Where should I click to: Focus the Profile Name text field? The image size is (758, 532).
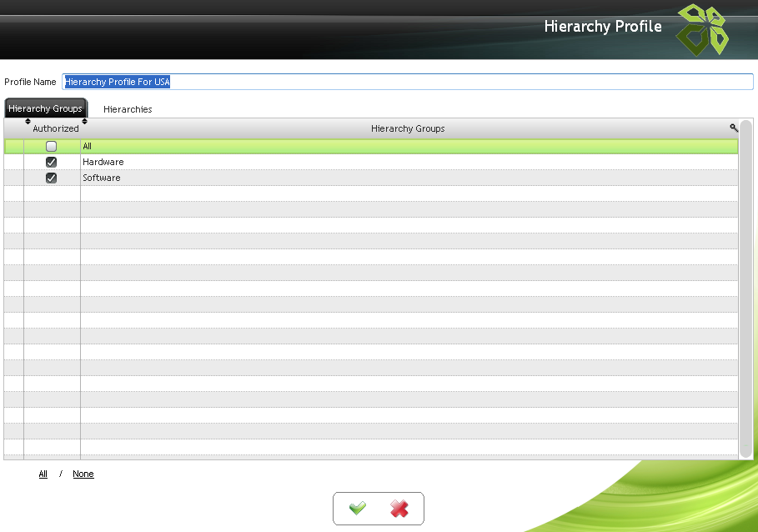(x=407, y=82)
